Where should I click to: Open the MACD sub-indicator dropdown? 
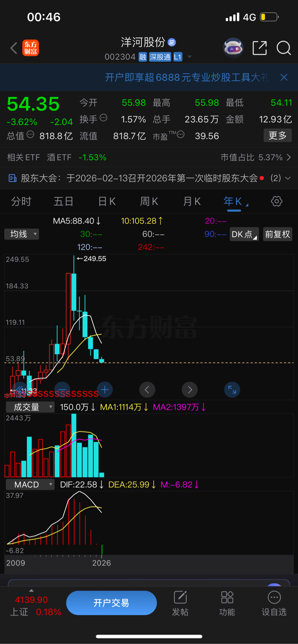pyautogui.click(x=30, y=485)
